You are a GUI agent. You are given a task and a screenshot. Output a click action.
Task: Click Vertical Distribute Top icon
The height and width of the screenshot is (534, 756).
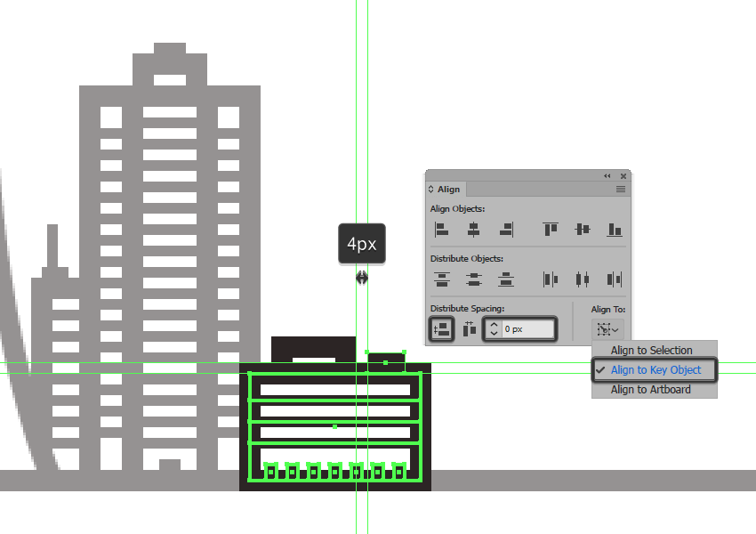click(x=442, y=279)
